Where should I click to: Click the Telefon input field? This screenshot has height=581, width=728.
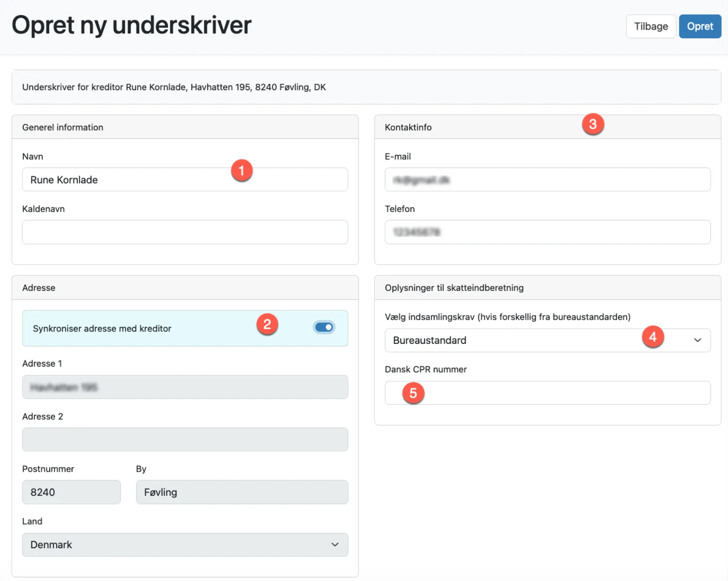coord(547,232)
